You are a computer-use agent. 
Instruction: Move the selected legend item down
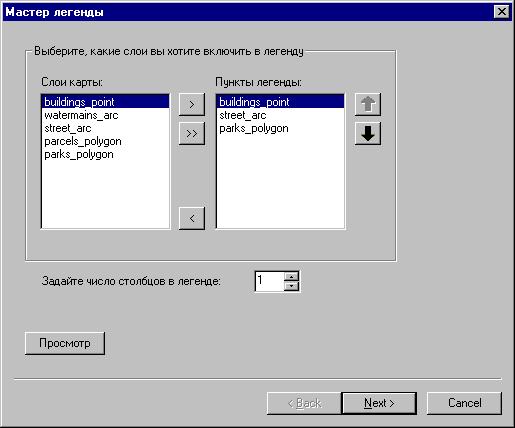click(368, 134)
